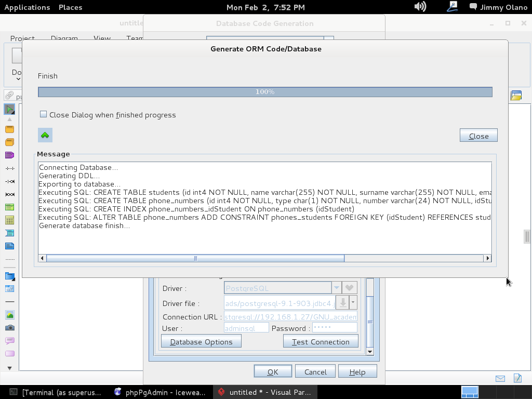Click the Database Options button

201,341
